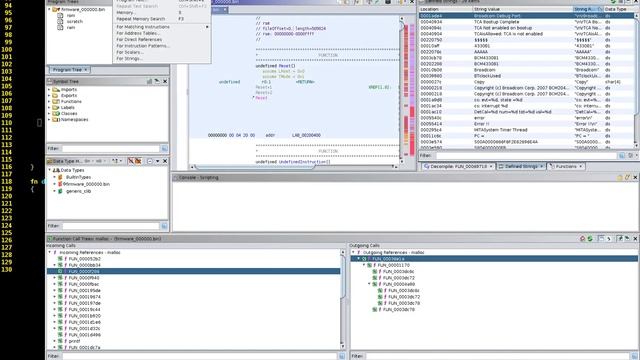Open Symbol Tree panel's home icon
The height and width of the screenshot is (360, 640).
[x=149, y=81]
